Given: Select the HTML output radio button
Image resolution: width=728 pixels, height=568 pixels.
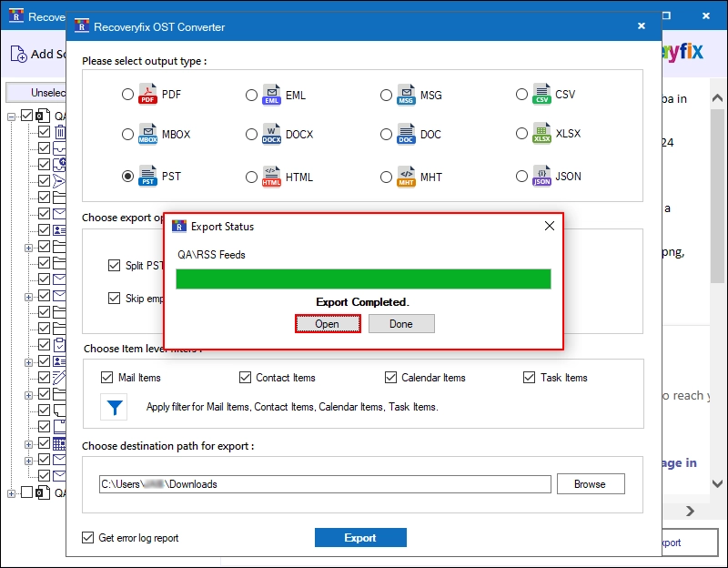Looking at the screenshot, I should tap(251, 177).
